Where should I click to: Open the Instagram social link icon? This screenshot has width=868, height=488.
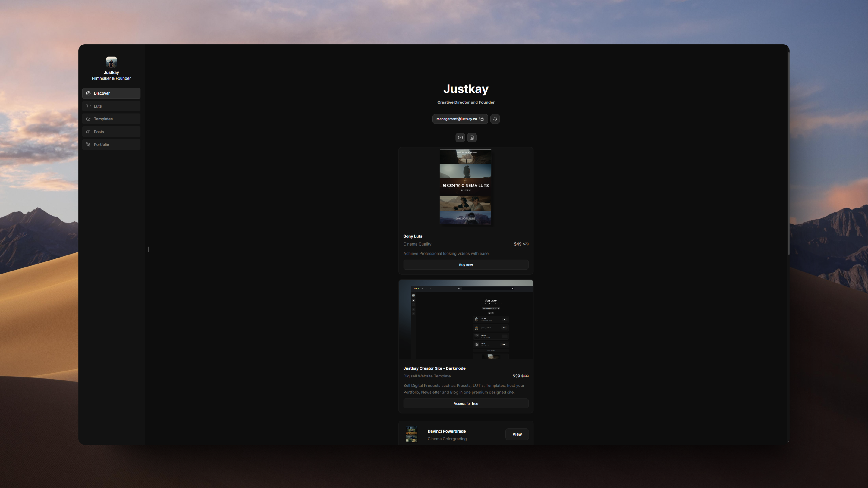pos(472,137)
